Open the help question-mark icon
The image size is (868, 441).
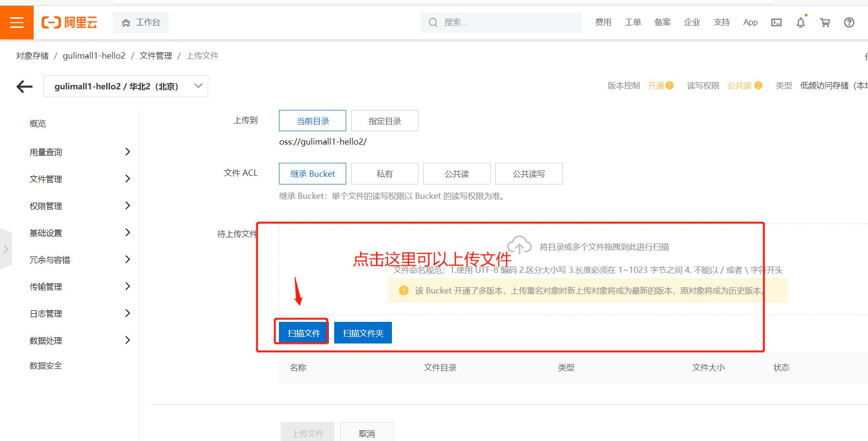pos(849,23)
